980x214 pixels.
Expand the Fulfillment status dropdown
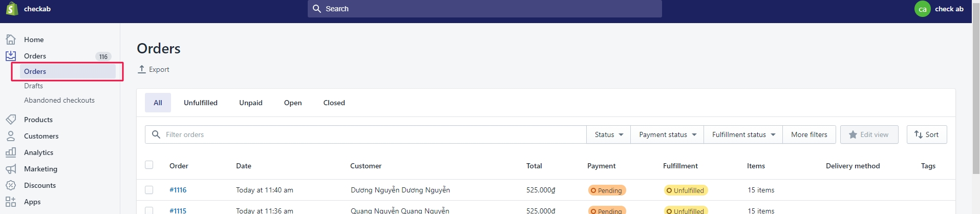(743, 134)
